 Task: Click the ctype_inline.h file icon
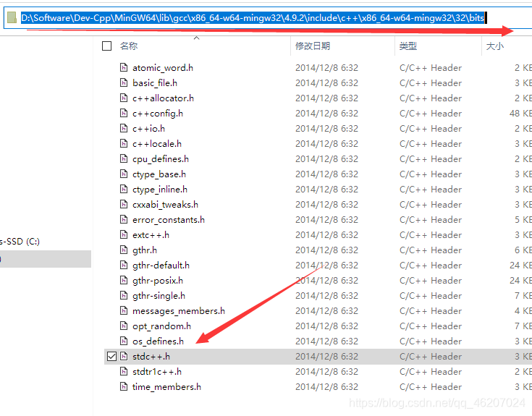click(124, 189)
